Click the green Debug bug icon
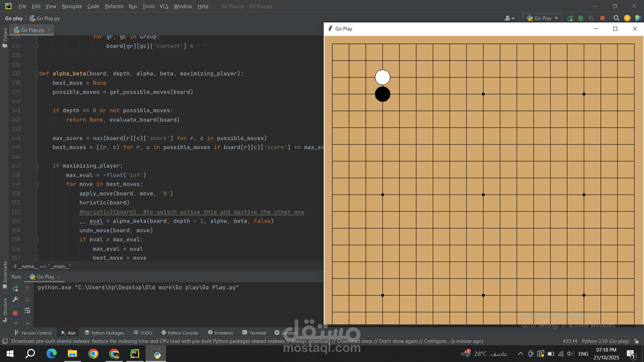 click(581, 18)
